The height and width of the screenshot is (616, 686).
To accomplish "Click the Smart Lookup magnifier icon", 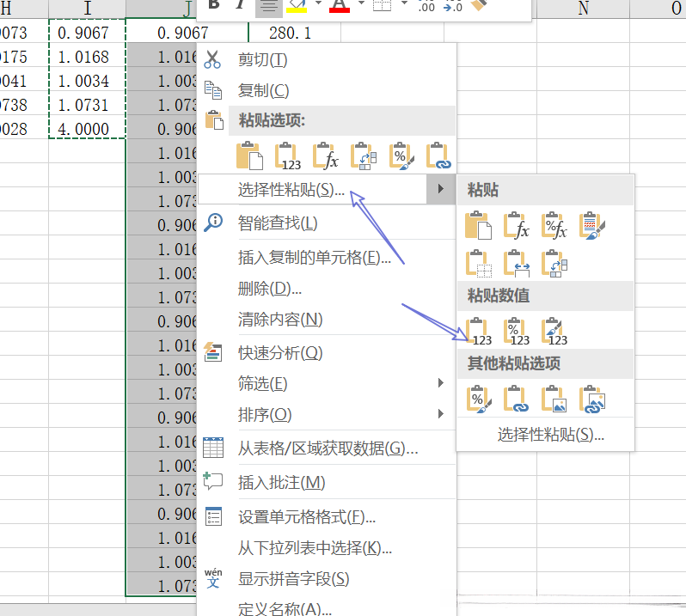I will pyautogui.click(x=213, y=223).
